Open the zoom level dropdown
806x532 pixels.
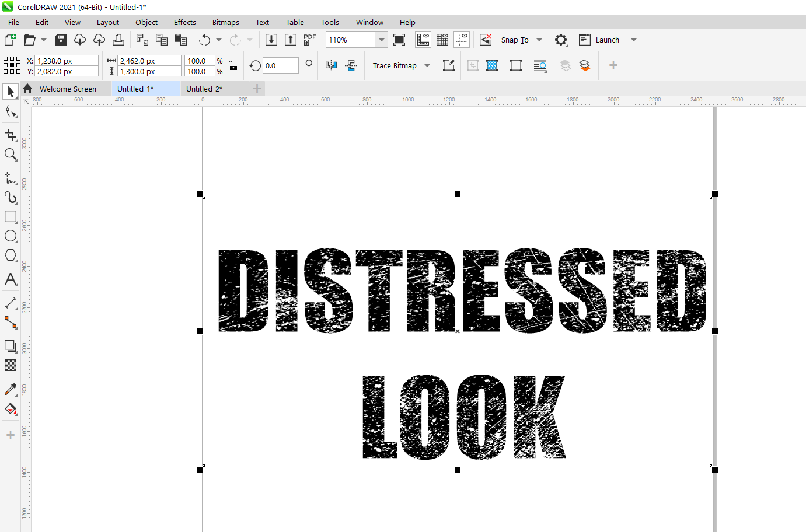point(381,40)
